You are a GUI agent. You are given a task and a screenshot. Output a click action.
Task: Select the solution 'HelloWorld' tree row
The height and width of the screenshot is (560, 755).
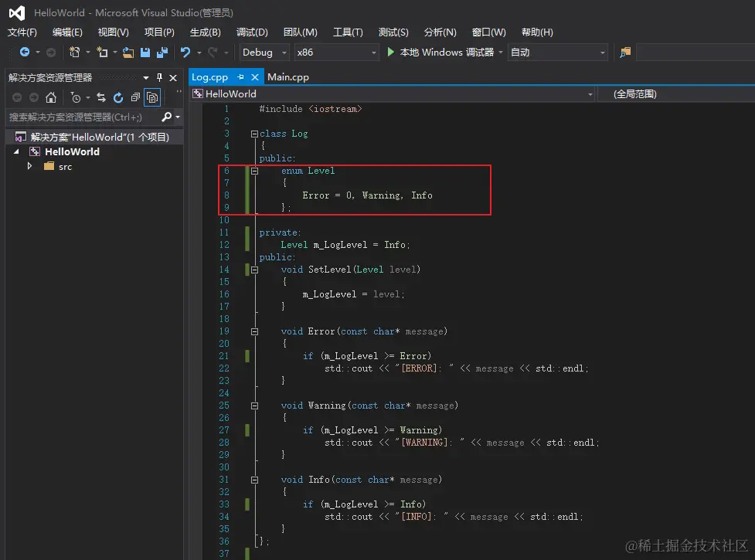coord(94,137)
